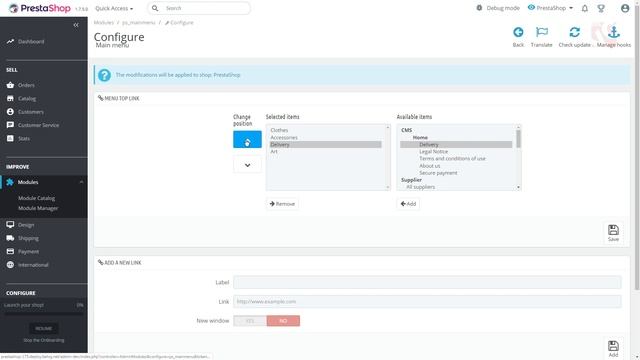Set New window toggle to YES
Viewport: 640px width, 360px height.
250,321
